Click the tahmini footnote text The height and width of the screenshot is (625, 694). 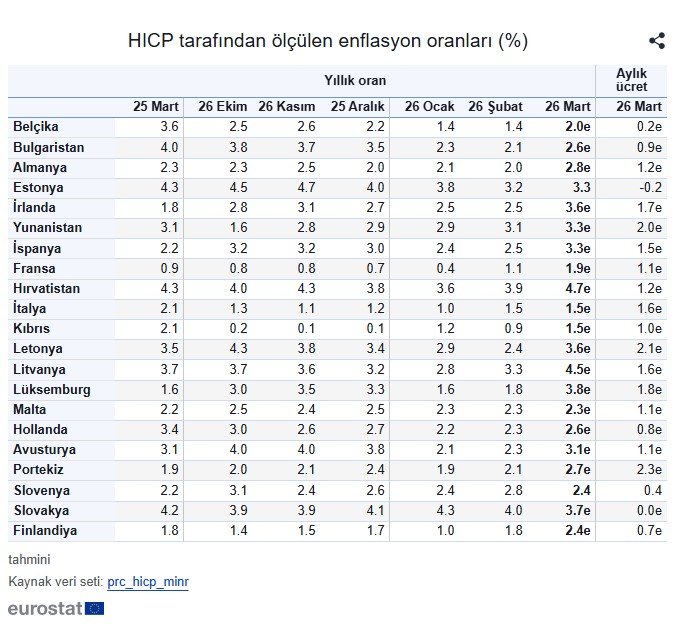coord(29,560)
